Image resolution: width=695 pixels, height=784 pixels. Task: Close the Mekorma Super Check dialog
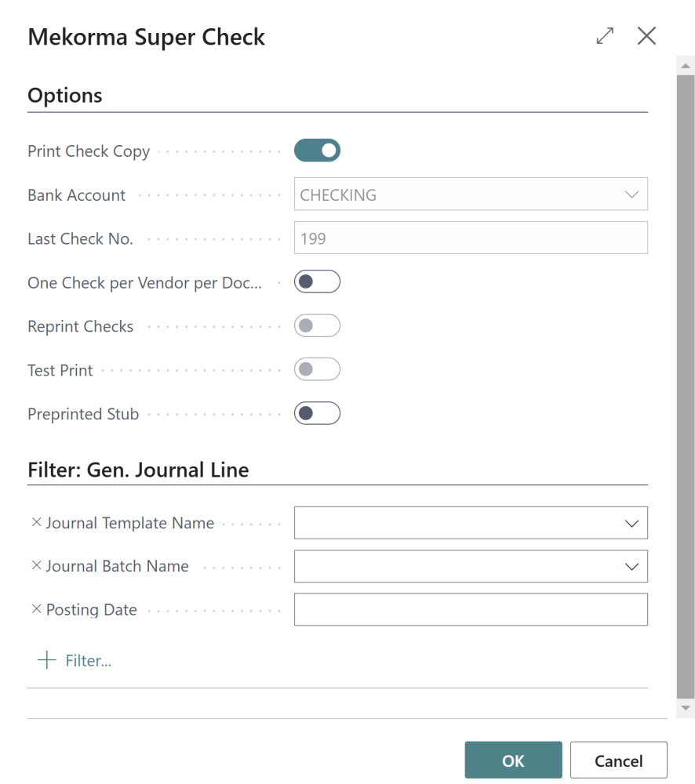[646, 35]
